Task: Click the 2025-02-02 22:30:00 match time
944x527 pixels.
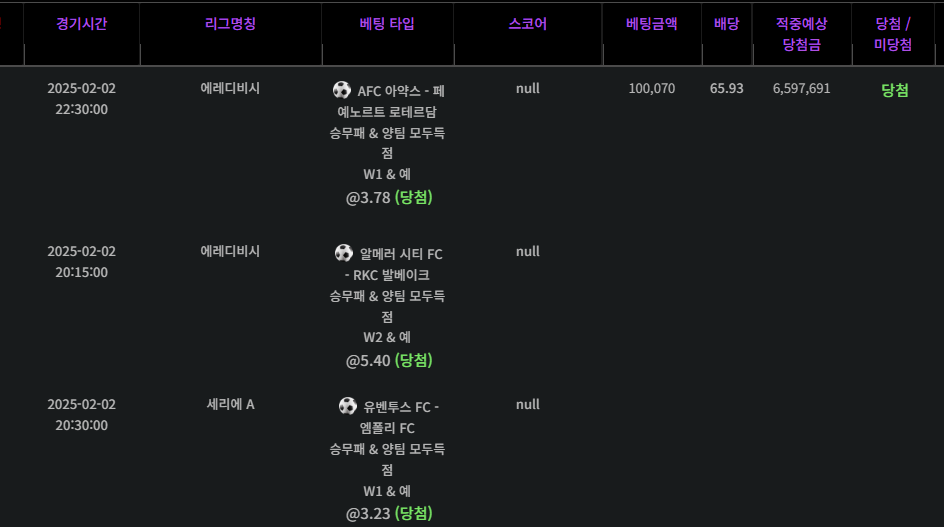Action: [x=81, y=99]
